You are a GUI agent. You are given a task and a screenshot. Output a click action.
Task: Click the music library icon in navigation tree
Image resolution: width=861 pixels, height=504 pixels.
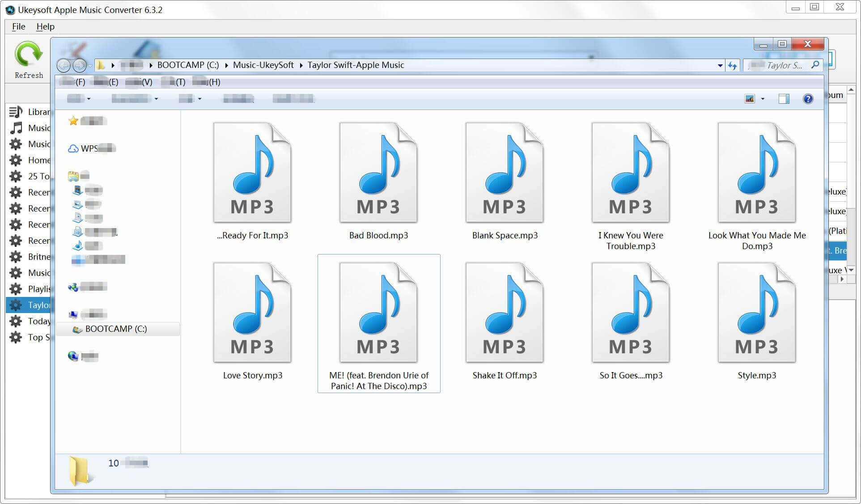(x=78, y=246)
